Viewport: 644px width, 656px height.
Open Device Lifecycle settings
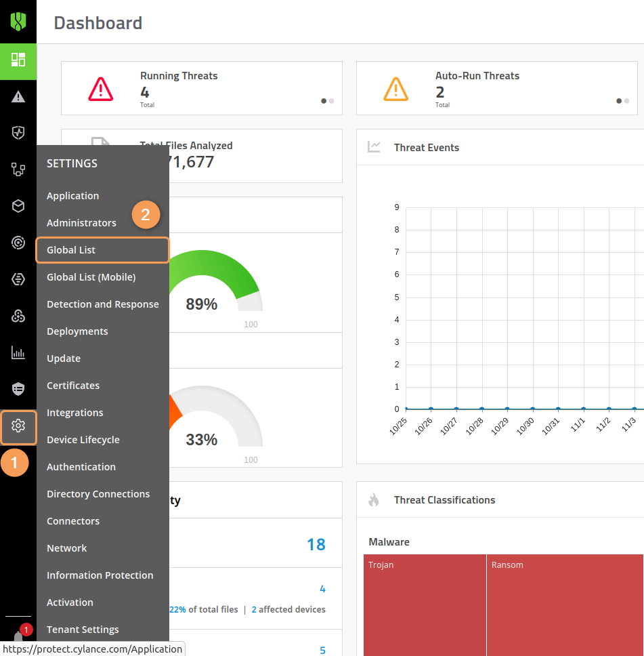point(83,440)
